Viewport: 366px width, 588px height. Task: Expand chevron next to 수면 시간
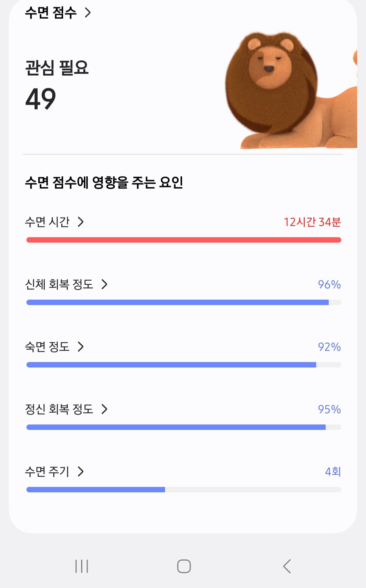pyautogui.click(x=81, y=222)
